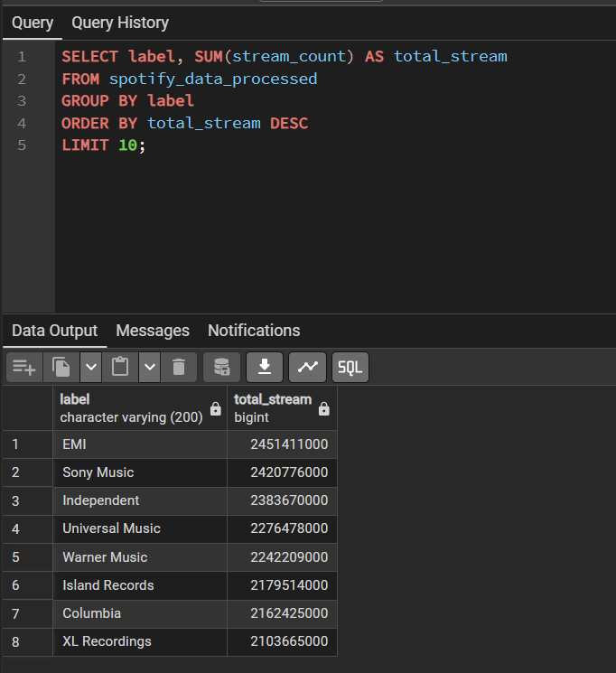Click the Copy icon in the Data Output toolbar
616x673 pixels.
click(61, 368)
